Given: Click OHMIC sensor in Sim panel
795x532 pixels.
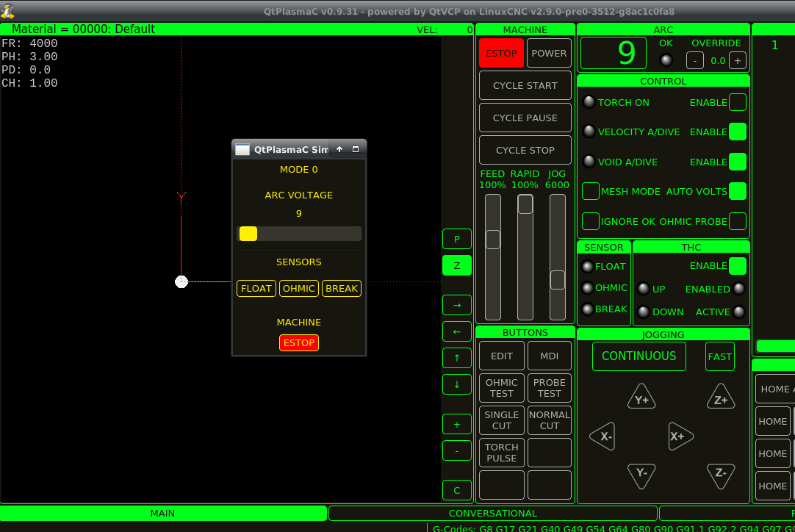Looking at the screenshot, I should [x=298, y=289].
